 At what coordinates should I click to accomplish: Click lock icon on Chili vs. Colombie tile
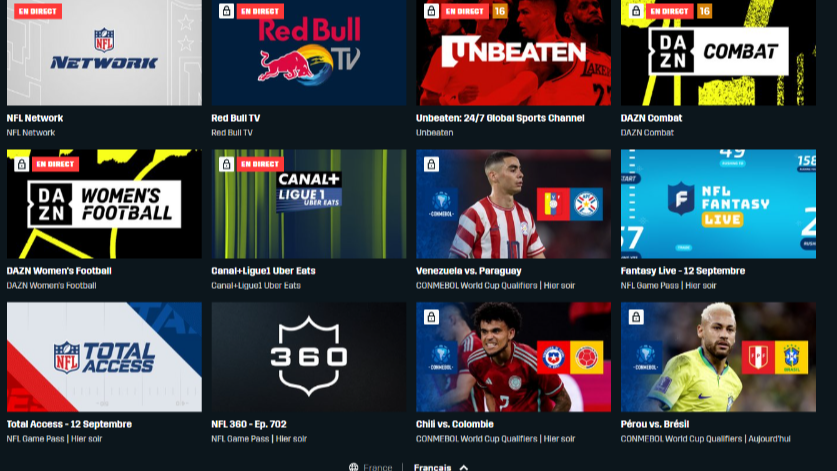click(x=431, y=317)
